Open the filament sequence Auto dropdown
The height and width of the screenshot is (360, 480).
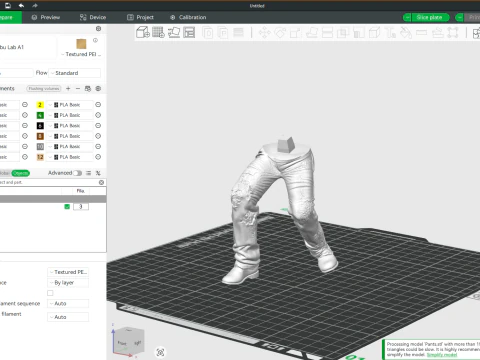pyautogui.click(x=68, y=303)
